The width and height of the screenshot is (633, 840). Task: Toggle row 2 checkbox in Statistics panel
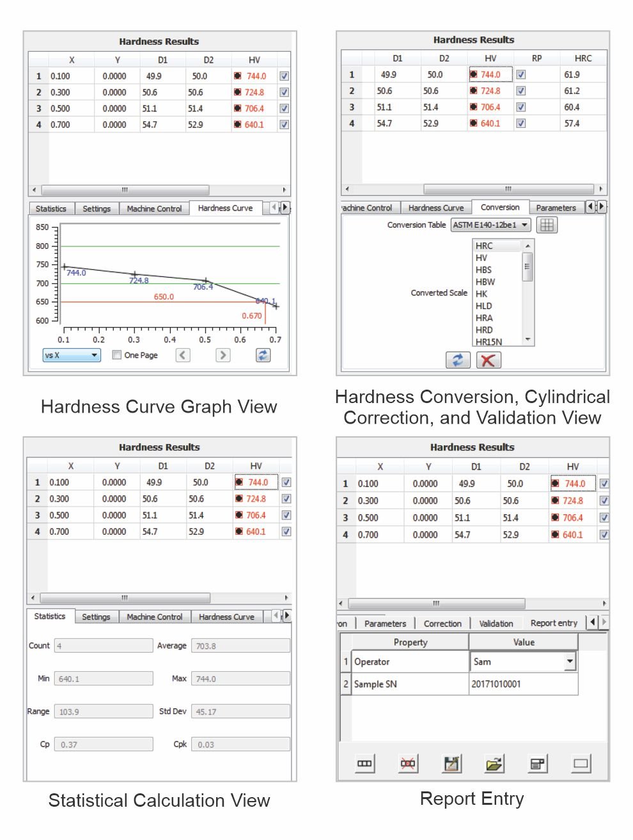coord(286,499)
